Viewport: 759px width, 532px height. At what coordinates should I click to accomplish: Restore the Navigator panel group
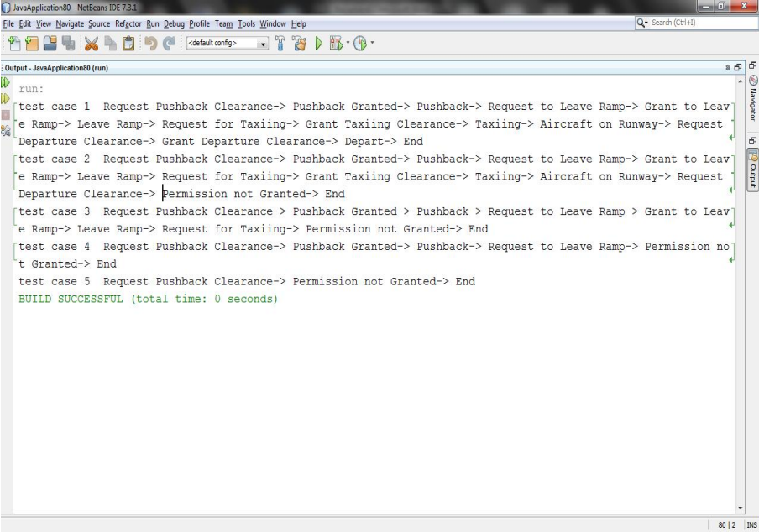click(x=752, y=65)
